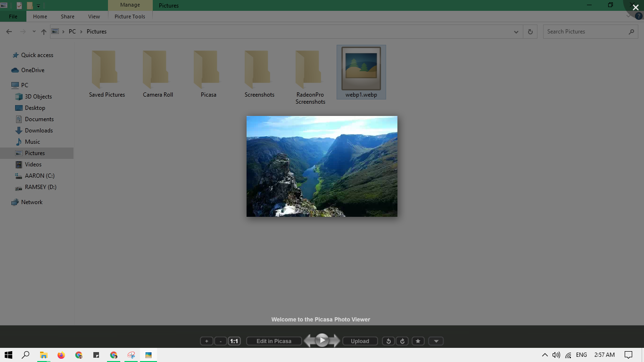Click Pictures in the address breadcrumb
This screenshot has width=644, height=362.
pos(97,32)
